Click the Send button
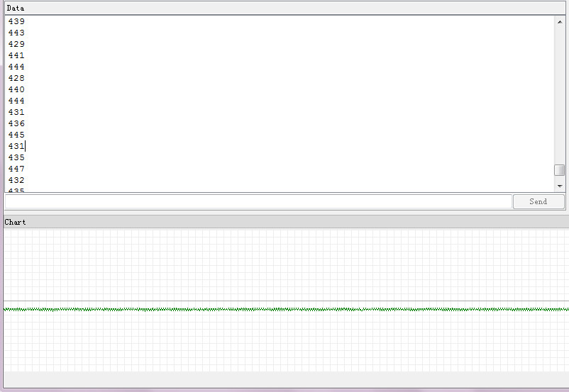The width and height of the screenshot is (569, 392). [538, 201]
